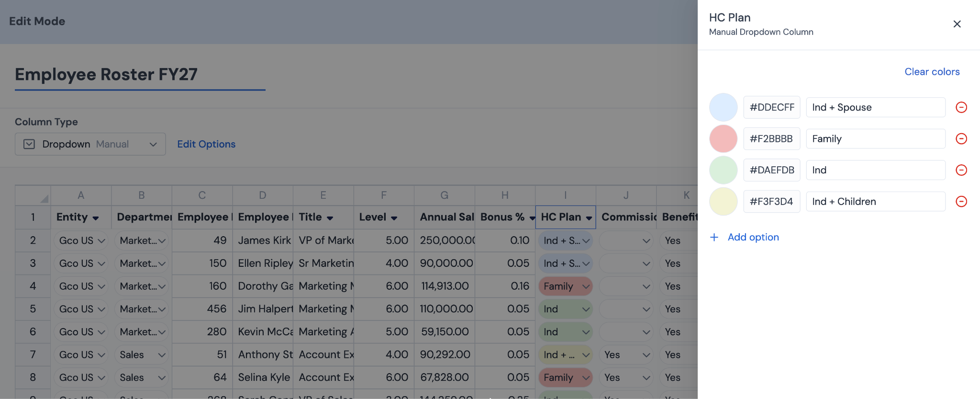Select column A header
980x399 pixels.
click(x=81, y=195)
